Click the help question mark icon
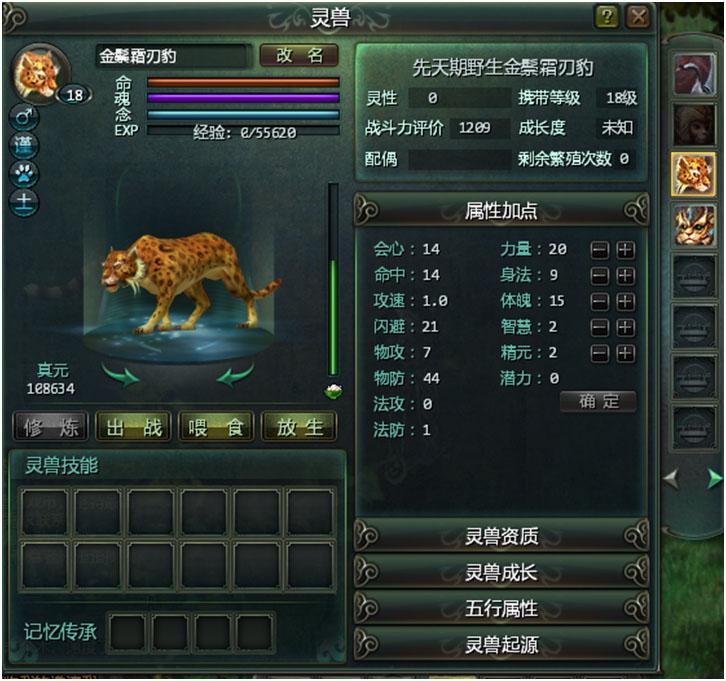The image size is (726, 681). [x=607, y=17]
